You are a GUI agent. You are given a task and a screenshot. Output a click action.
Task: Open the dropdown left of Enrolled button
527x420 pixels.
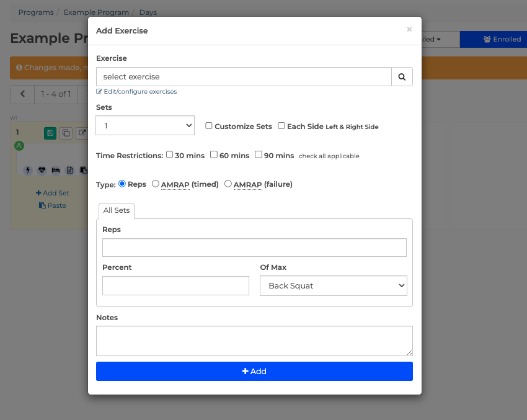pos(440,39)
